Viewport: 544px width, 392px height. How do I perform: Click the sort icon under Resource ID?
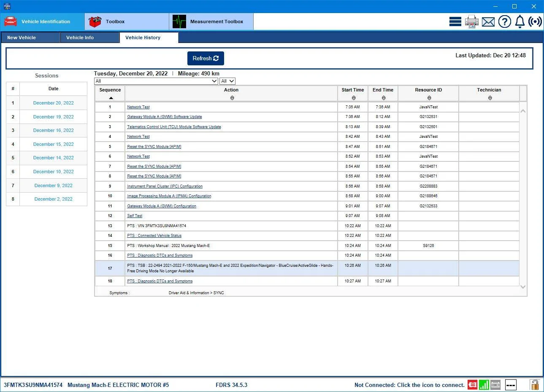click(x=429, y=98)
